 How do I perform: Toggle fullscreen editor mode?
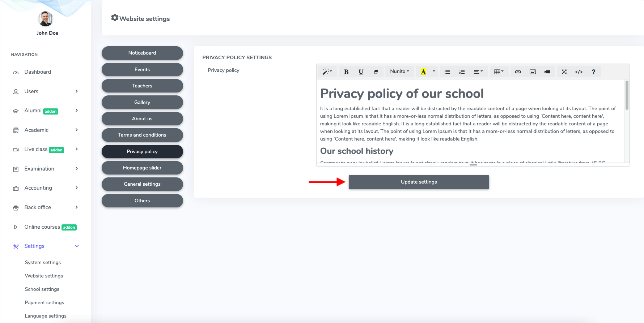point(564,72)
